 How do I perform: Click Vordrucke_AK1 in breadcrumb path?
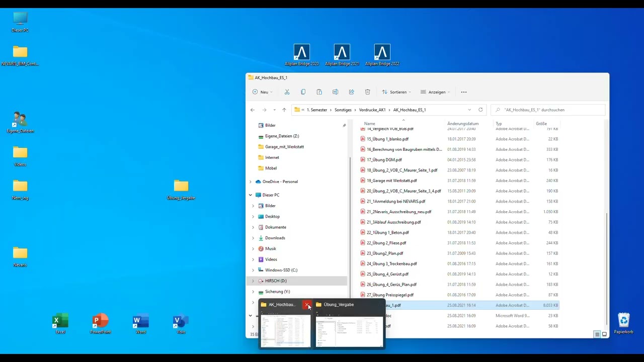(x=372, y=110)
